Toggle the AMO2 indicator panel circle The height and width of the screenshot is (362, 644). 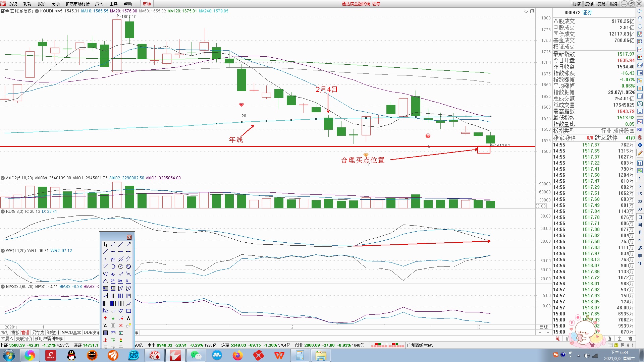pos(3,178)
